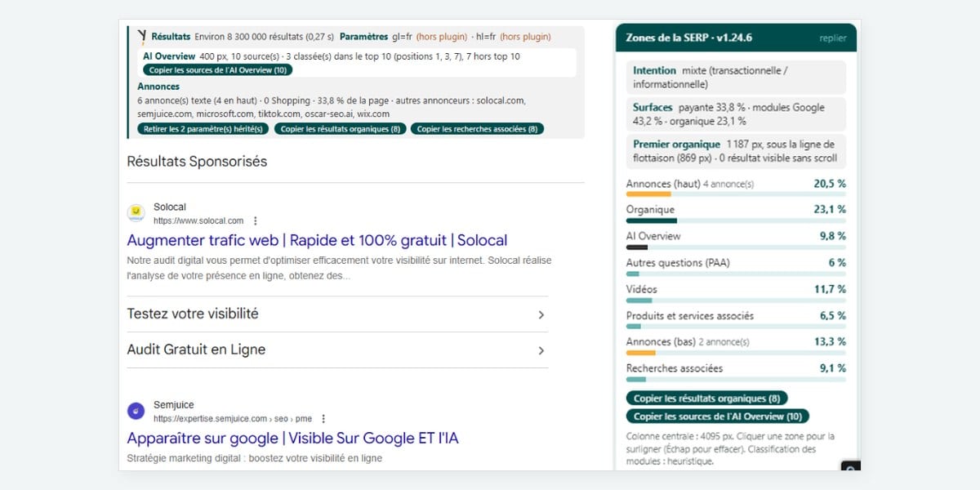Screen dimensions: 980x490
Task: Open 'Augmenter trafic web' Solocal ad title
Action: 317,240
